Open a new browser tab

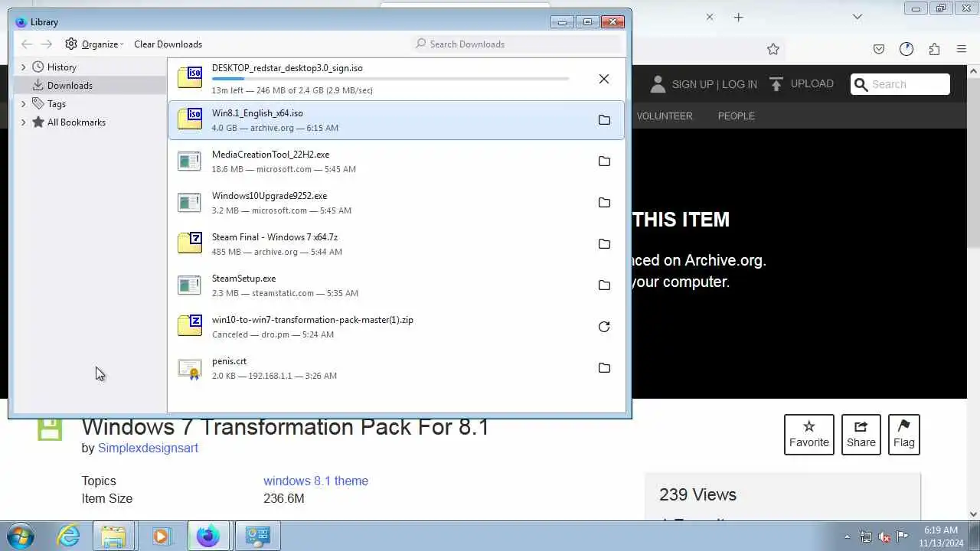click(738, 17)
